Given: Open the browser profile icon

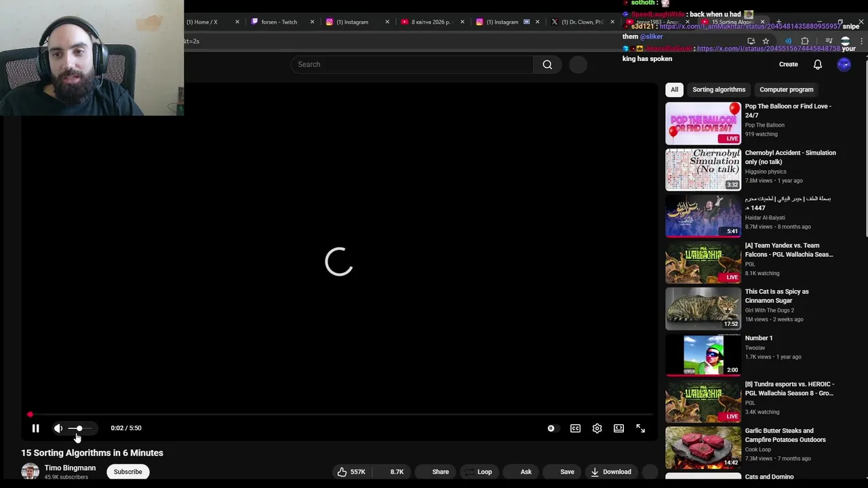Looking at the screenshot, I should point(845,41).
